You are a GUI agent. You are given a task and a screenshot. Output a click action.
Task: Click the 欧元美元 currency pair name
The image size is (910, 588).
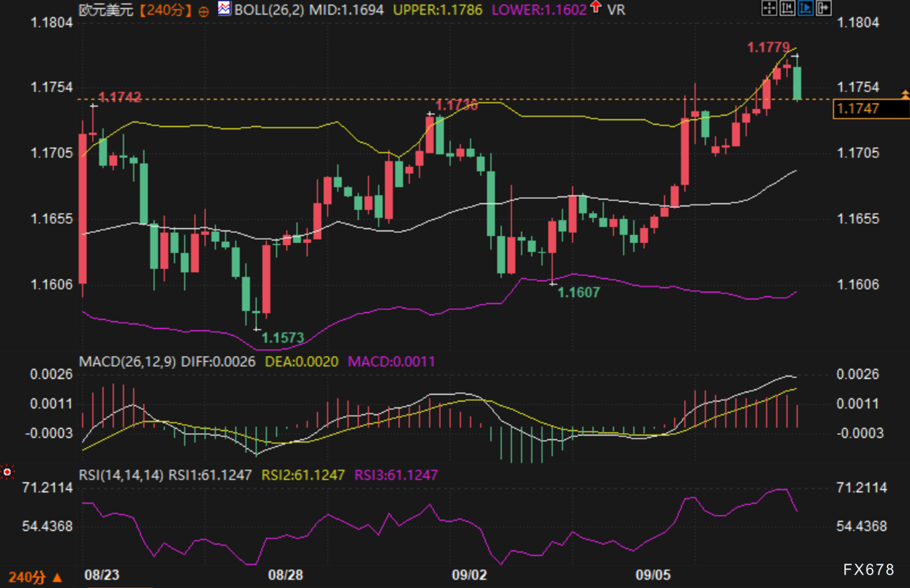(x=106, y=10)
